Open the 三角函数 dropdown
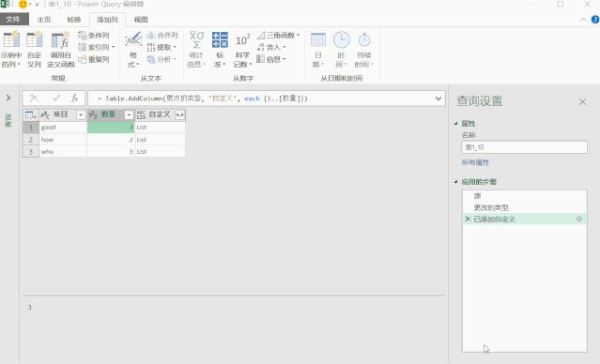 [x=278, y=35]
